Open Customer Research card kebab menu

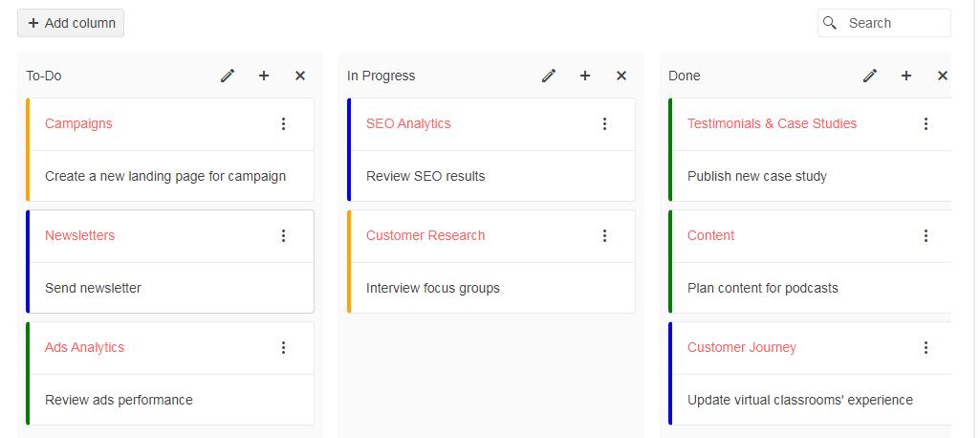point(604,235)
